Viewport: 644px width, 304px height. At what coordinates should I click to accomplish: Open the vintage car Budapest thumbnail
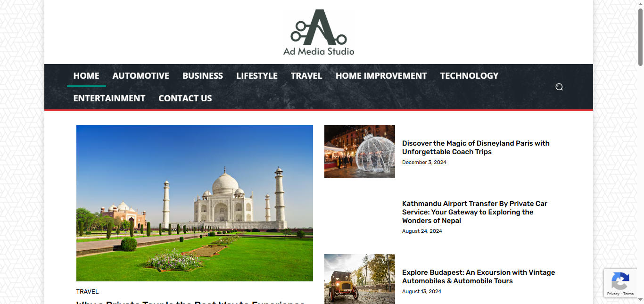pos(360,279)
